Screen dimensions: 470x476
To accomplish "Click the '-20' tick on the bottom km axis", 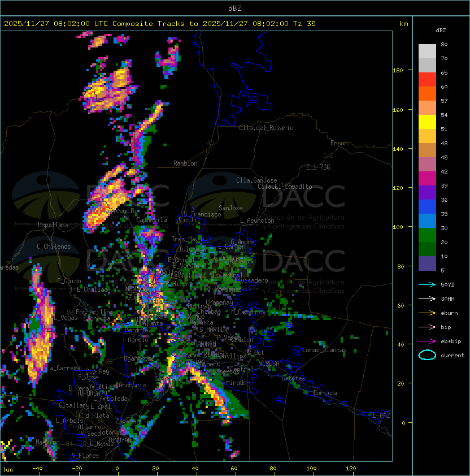I will [77, 469].
